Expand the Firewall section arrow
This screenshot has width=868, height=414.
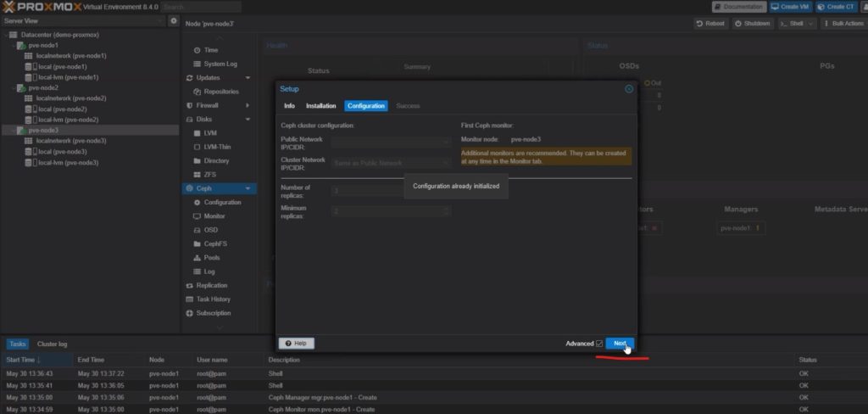tap(248, 105)
